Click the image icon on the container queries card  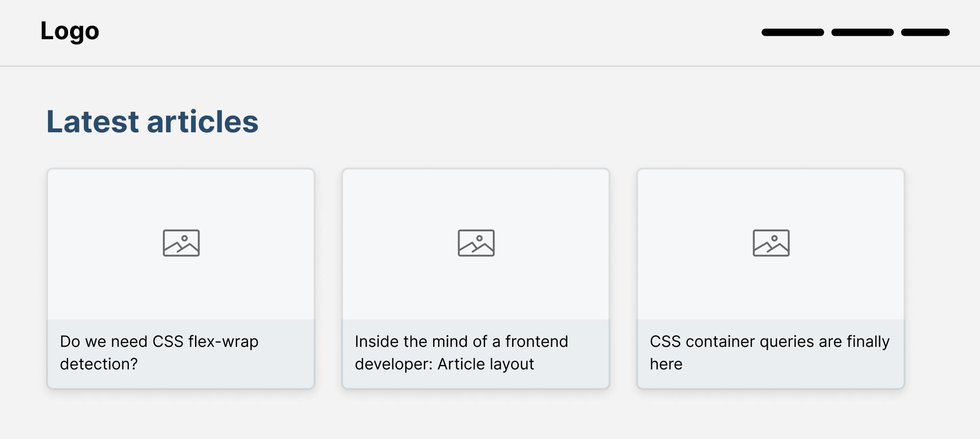772,243
